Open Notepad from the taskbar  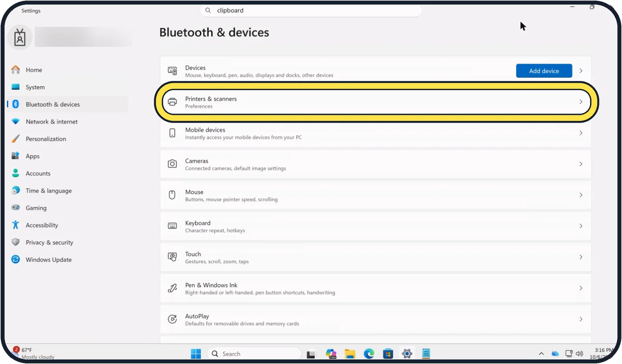tap(426, 354)
